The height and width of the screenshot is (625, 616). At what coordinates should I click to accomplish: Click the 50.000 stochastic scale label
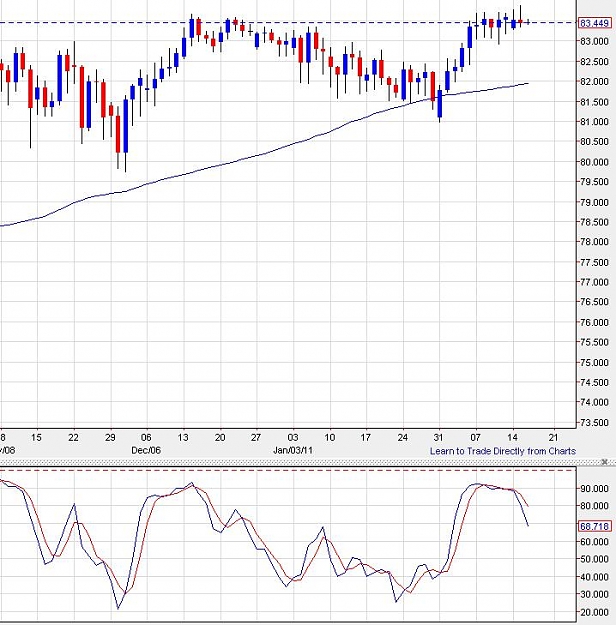coord(594,559)
